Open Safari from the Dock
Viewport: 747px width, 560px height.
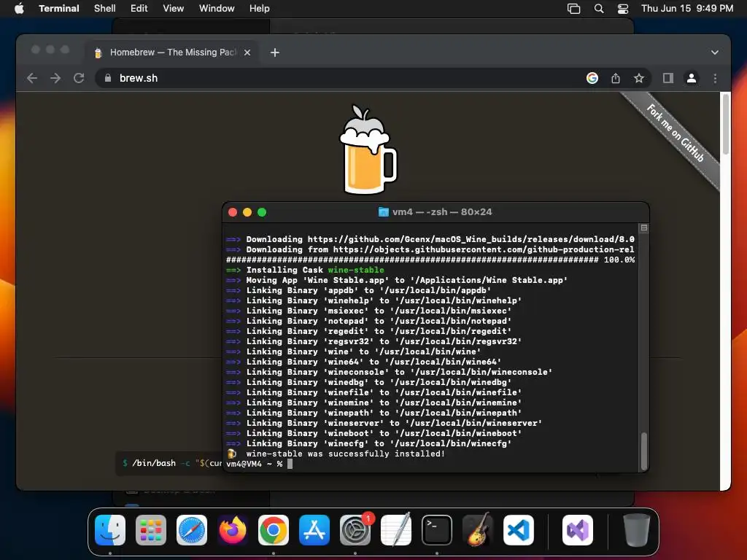192,530
